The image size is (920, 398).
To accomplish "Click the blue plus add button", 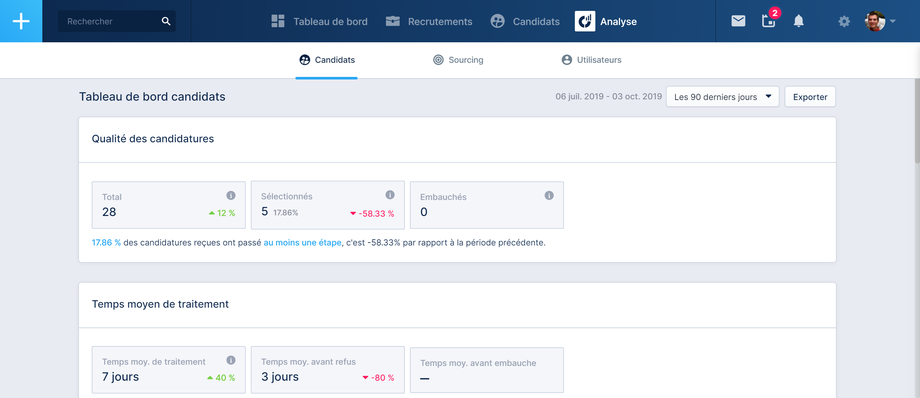I will (21, 21).
